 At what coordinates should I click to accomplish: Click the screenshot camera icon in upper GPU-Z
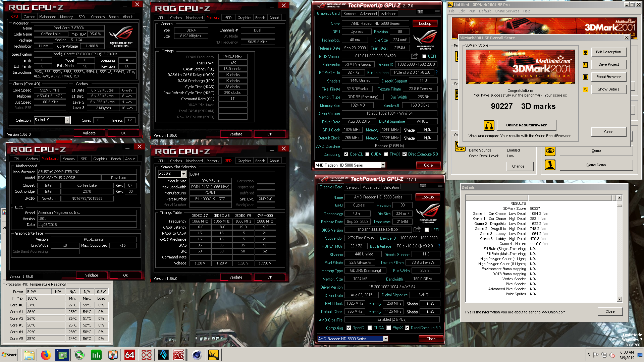[420, 12]
